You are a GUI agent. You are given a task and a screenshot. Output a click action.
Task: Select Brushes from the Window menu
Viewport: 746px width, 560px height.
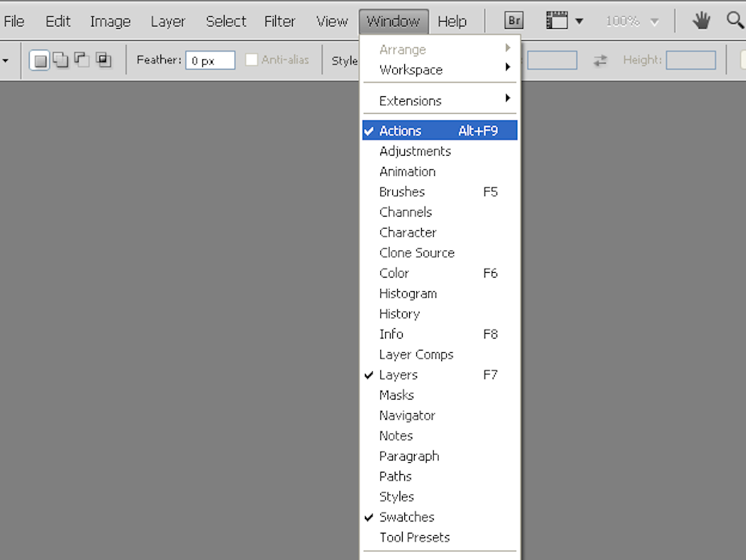(x=401, y=191)
